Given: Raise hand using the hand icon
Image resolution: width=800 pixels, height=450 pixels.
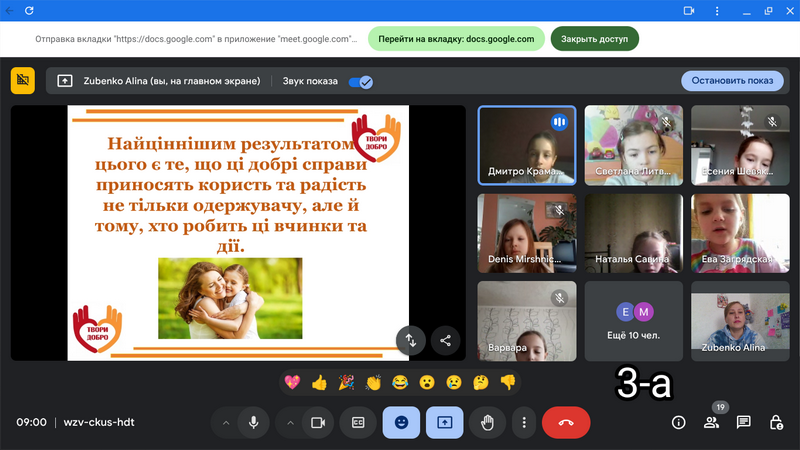Looking at the screenshot, I should pyautogui.click(x=487, y=422).
